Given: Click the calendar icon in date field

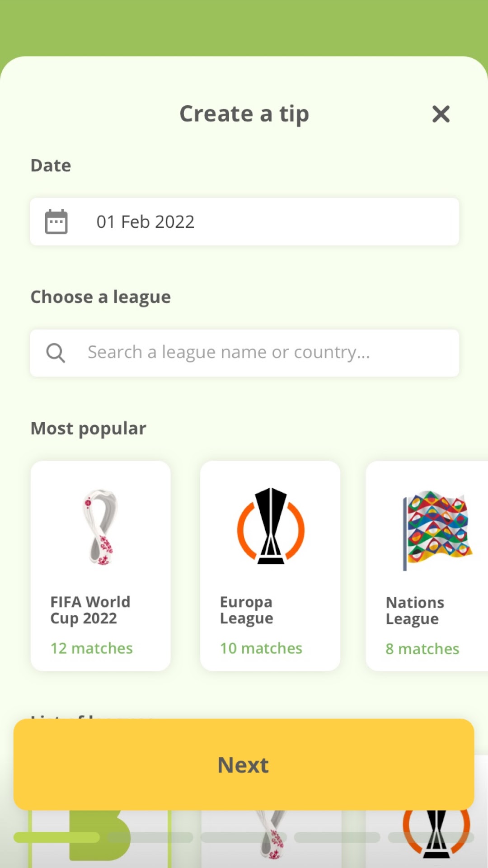Looking at the screenshot, I should 56,222.
